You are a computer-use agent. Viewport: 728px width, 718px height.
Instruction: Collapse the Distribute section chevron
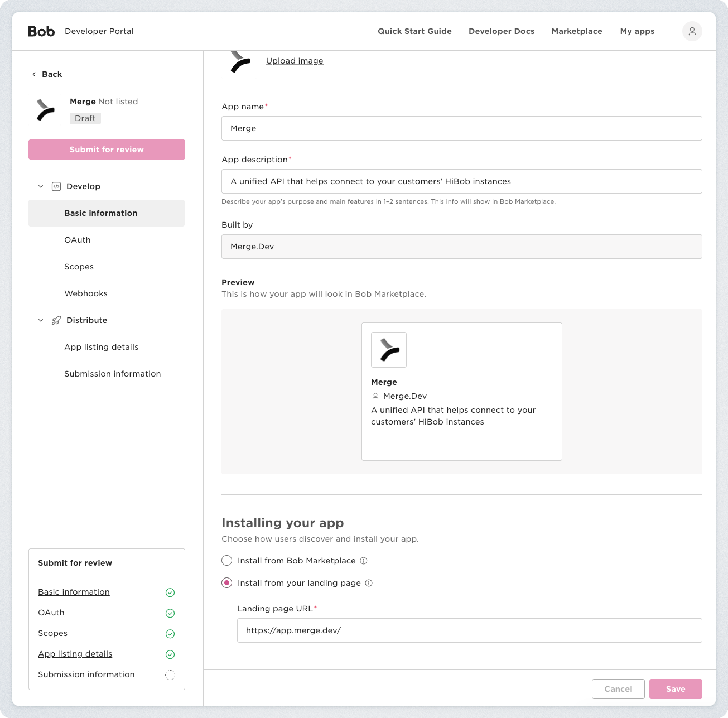coord(41,320)
